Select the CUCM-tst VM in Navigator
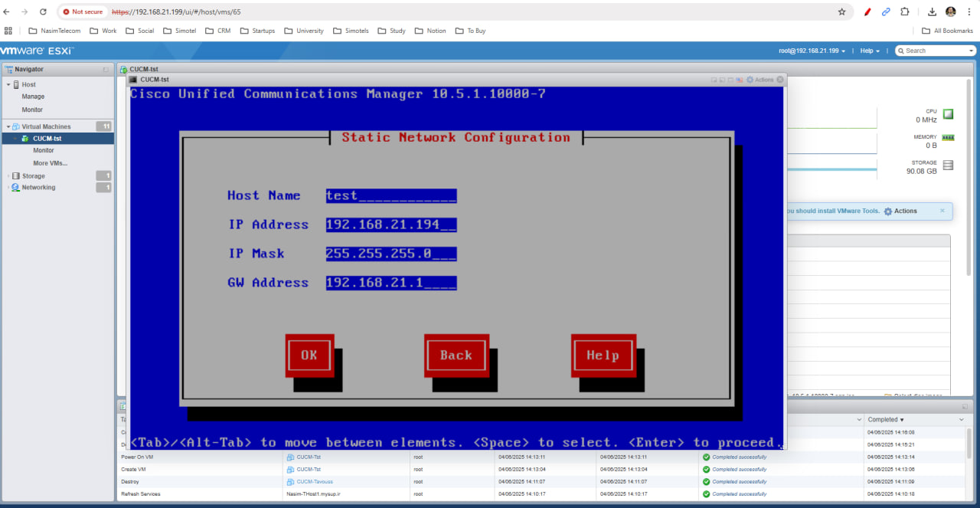 47,139
